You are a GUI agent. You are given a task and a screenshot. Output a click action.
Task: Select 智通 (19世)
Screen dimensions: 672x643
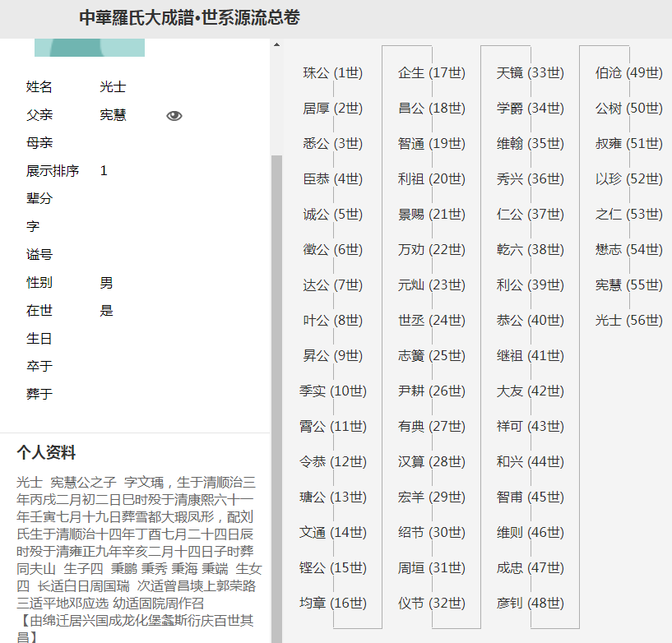coord(432,144)
